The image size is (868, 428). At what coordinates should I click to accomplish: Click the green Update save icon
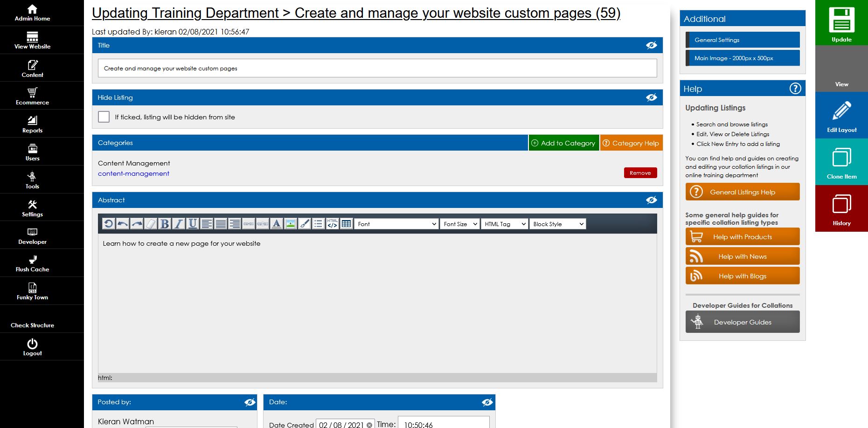click(x=841, y=22)
